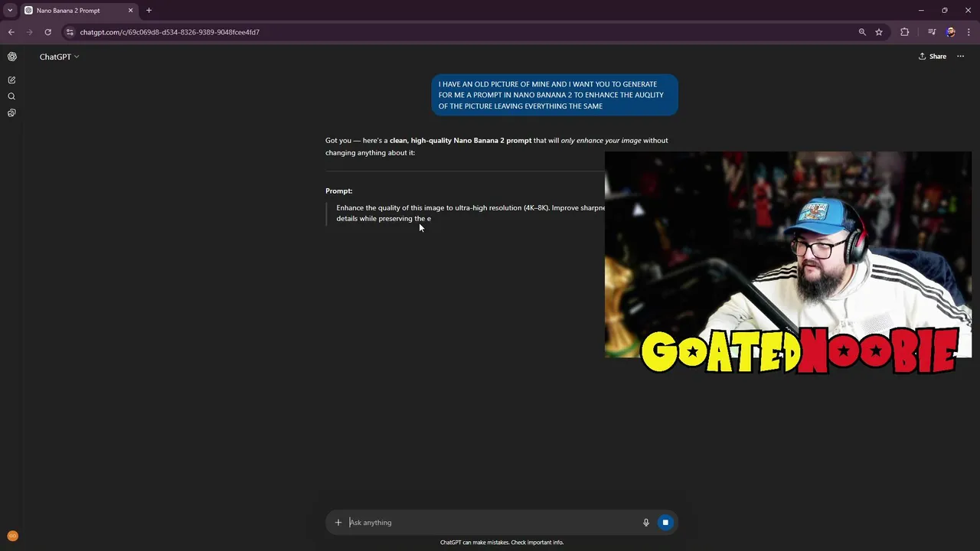
Task: Click 'ChatGPT can make mistakes' disclaimer text
Action: click(x=501, y=543)
